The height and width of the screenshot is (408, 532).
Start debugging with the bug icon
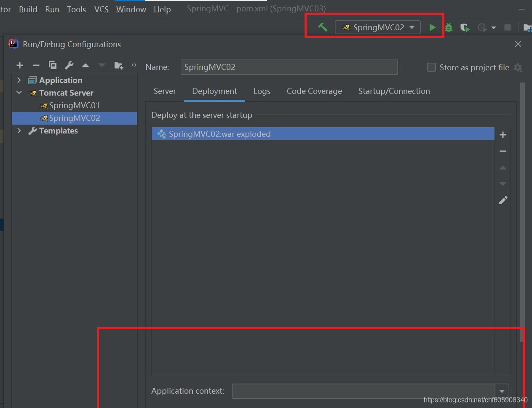(x=449, y=27)
